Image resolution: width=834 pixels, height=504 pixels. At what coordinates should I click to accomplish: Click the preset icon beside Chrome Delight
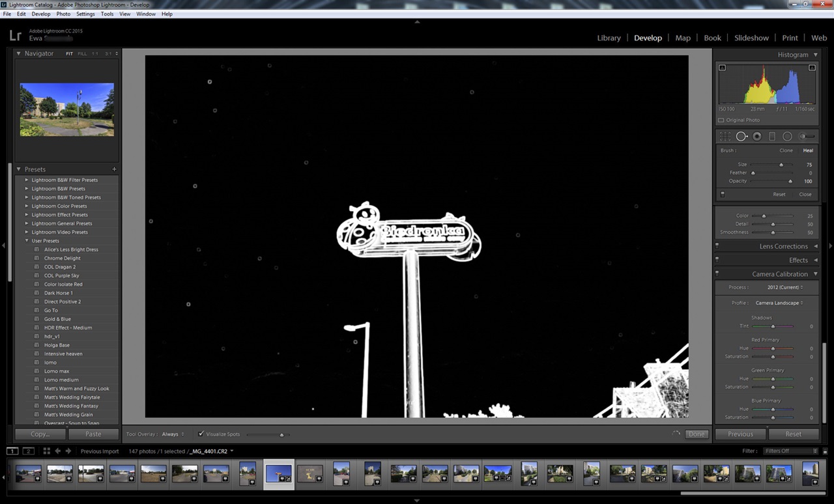(x=37, y=259)
